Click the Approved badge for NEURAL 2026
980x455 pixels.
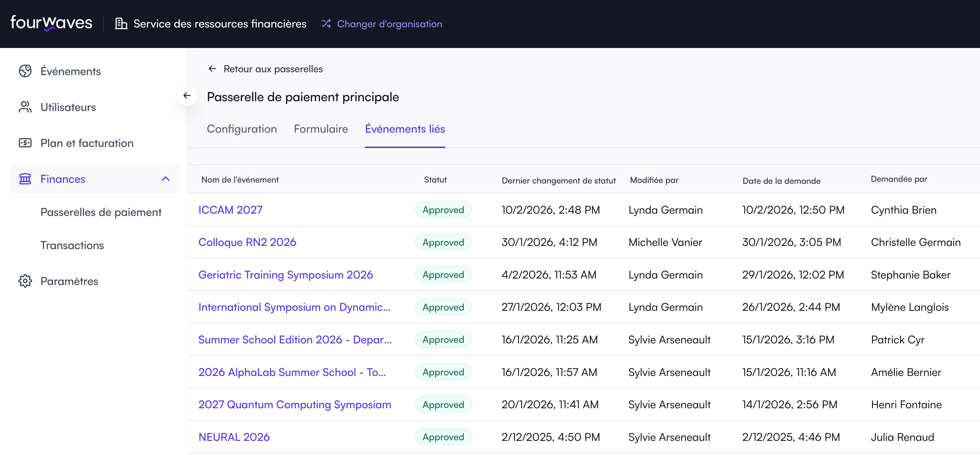(x=443, y=437)
